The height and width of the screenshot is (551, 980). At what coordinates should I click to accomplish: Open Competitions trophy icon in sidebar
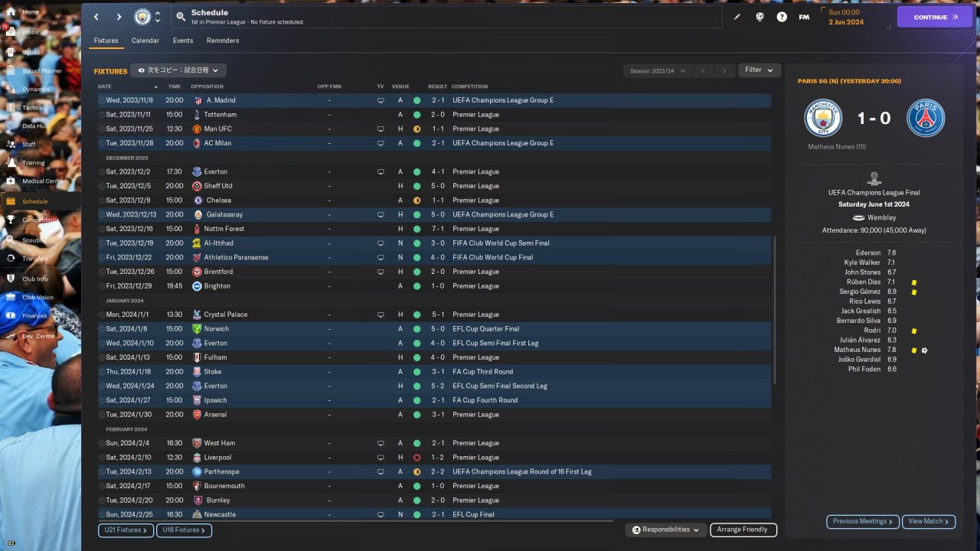(x=11, y=220)
